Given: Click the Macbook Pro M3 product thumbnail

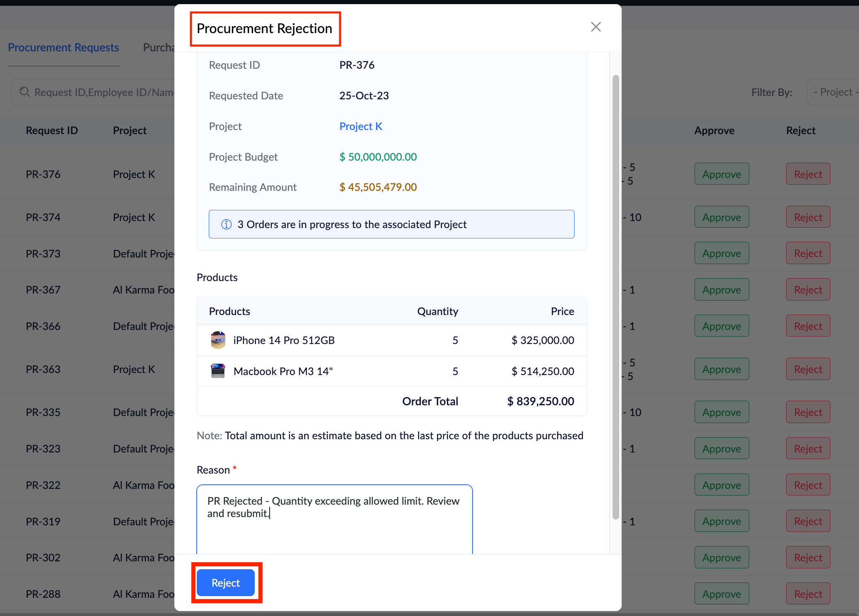Looking at the screenshot, I should 218,371.
